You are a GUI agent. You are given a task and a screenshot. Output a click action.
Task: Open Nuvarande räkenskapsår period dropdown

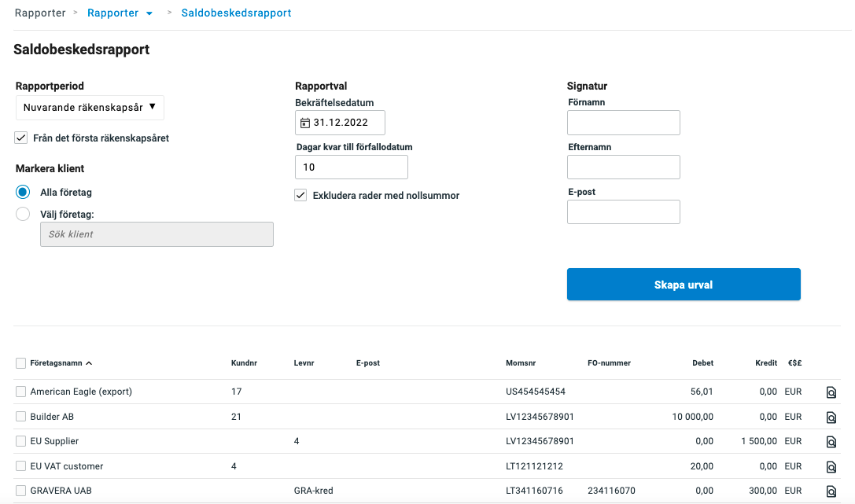(90, 108)
